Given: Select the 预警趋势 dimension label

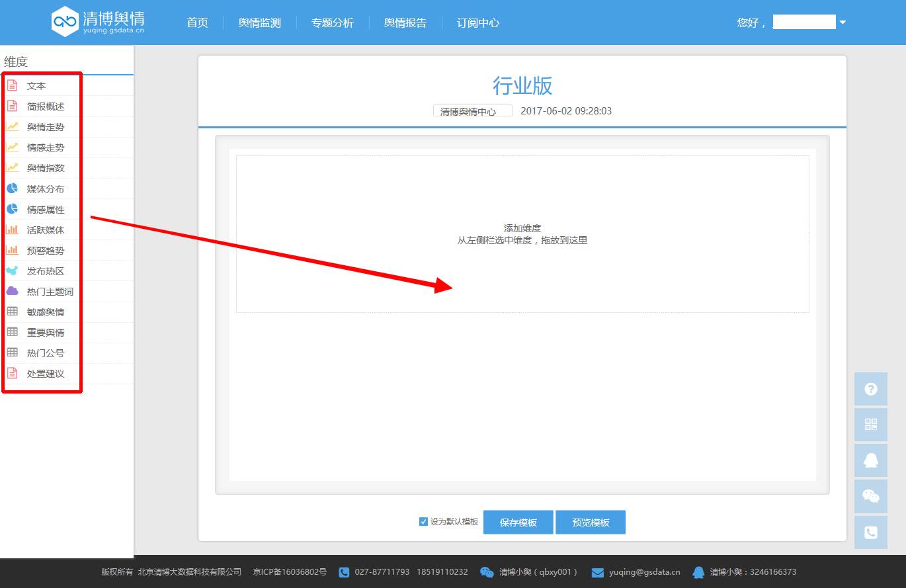Looking at the screenshot, I should pyautogui.click(x=46, y=251).
